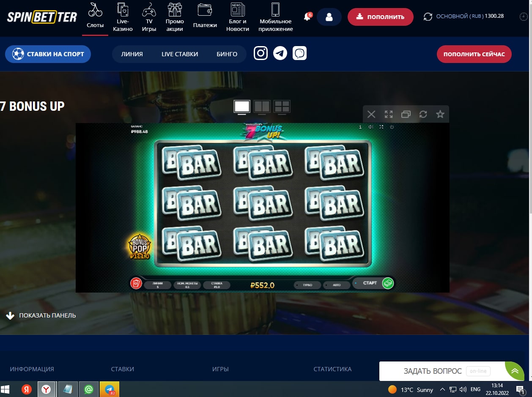Open notifications bell with 6 badge
The width and height of the screenshot is (532, 397).
click(x=307, y=17)
